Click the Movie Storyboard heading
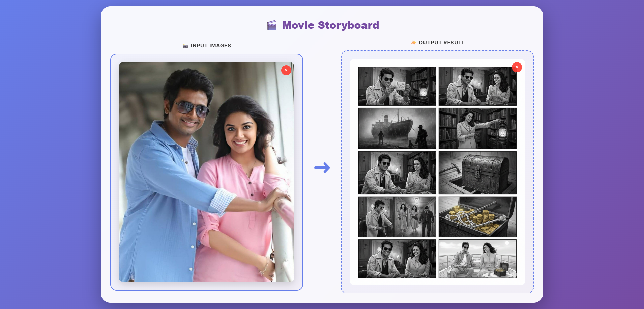The width and height of the screenshot is (644, 309). tap(330, 25)
